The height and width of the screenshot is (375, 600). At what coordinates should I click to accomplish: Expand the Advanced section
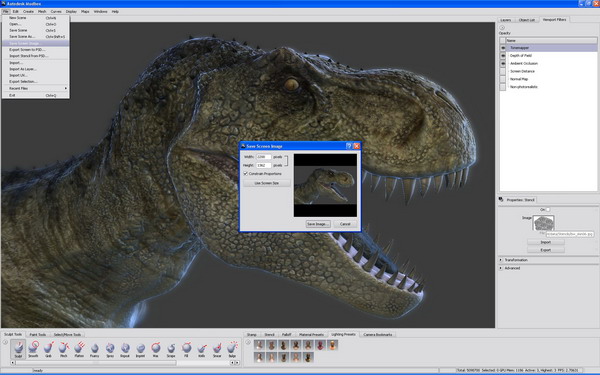point(501,268)
